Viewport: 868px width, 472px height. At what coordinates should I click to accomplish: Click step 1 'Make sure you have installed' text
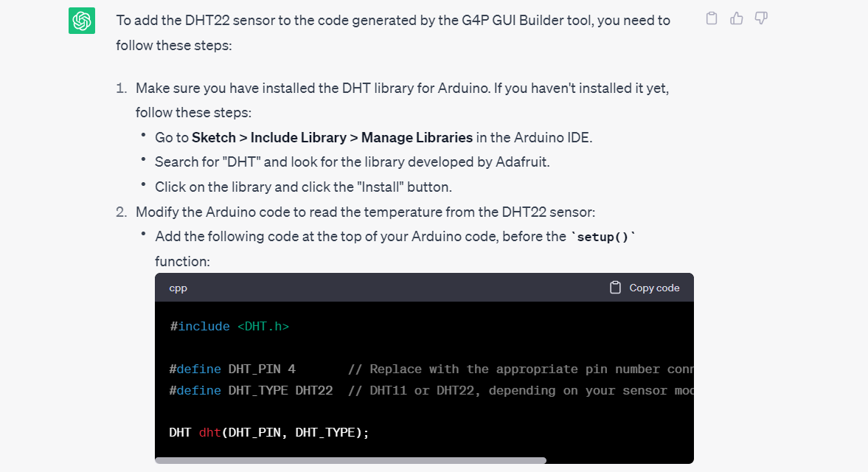pos(403,100)
